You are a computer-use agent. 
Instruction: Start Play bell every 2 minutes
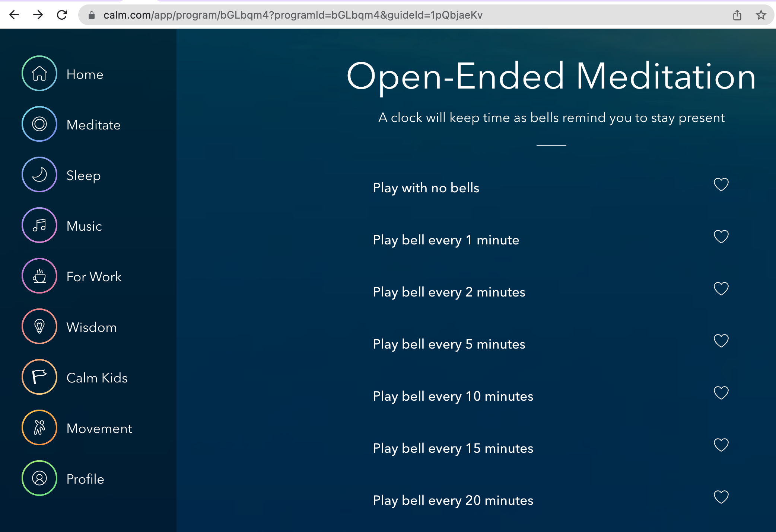(449, 292)
